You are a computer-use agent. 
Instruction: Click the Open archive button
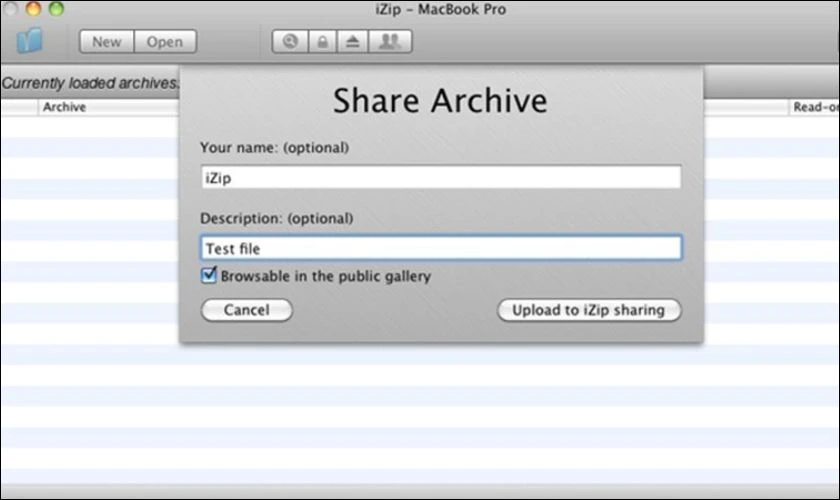(165, 41)
